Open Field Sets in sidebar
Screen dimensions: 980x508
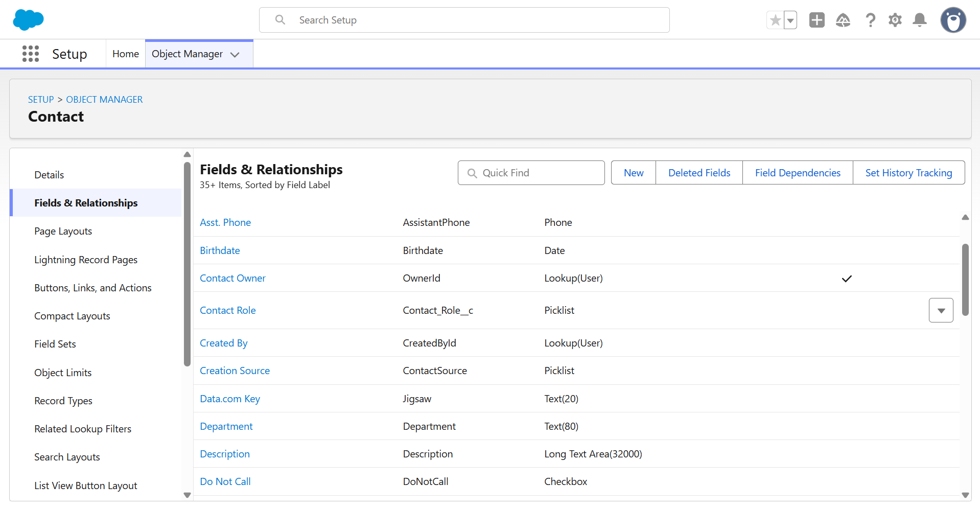(x=96, y=344)
